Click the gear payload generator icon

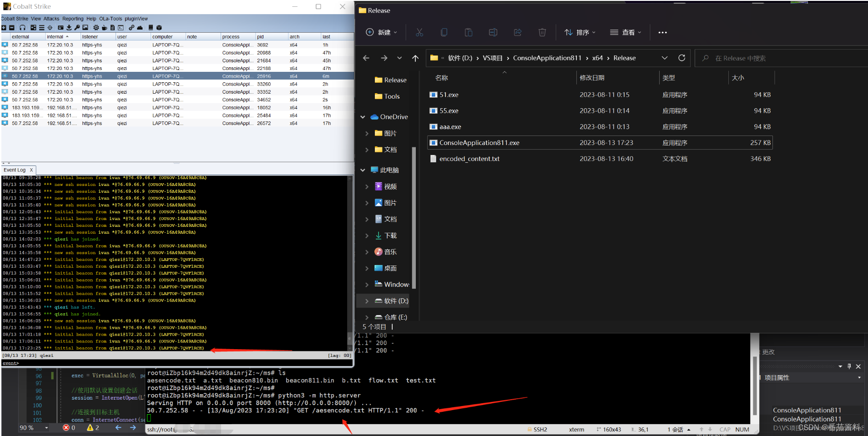pyautogui.click(x=96, y=28)
